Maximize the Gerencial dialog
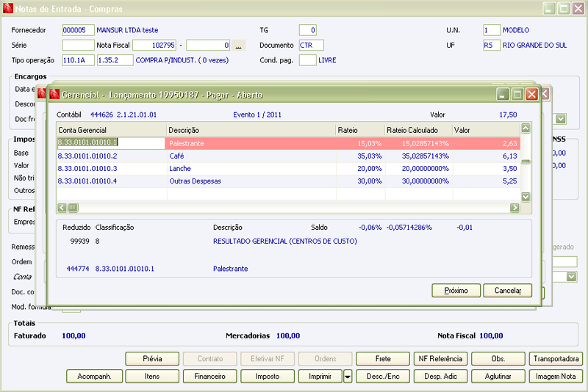 tap(517, 95)
